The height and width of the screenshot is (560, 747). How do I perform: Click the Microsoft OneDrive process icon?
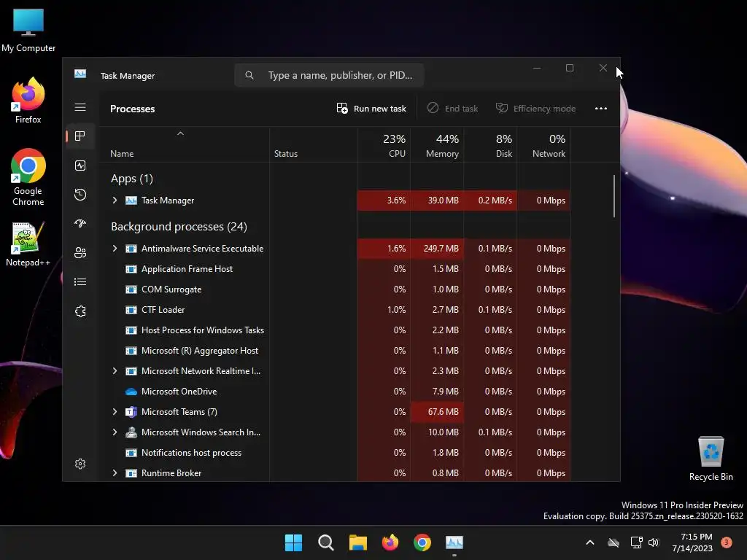pos(131,392)
